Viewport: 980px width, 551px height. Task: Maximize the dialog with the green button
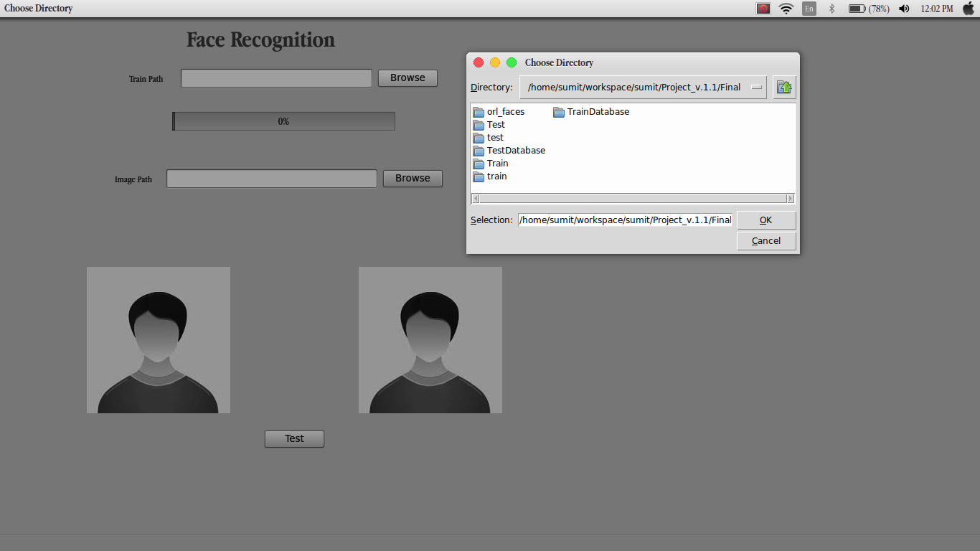pyautogui.click(x=512, y=62)
